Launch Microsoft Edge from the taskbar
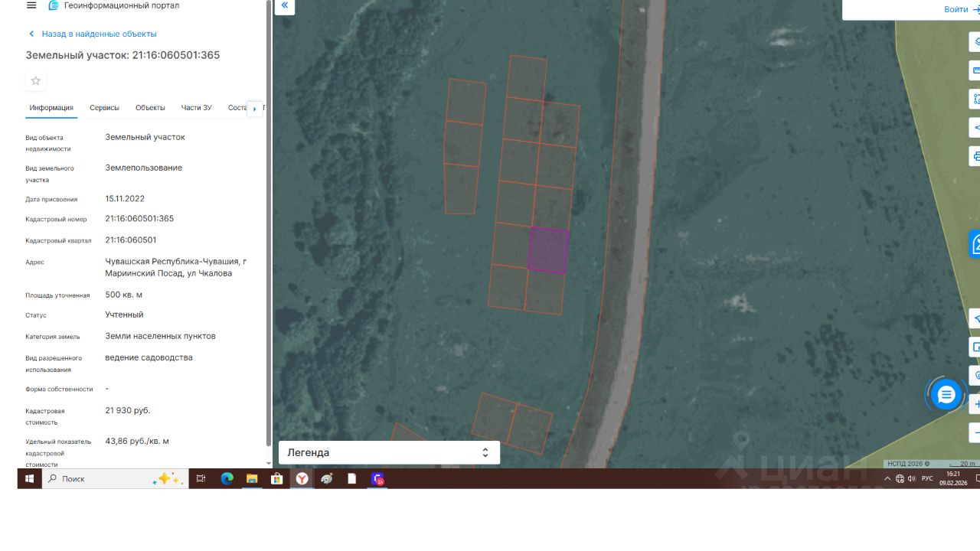The width and height of the screenshot is (980, 551). (227, 478)
